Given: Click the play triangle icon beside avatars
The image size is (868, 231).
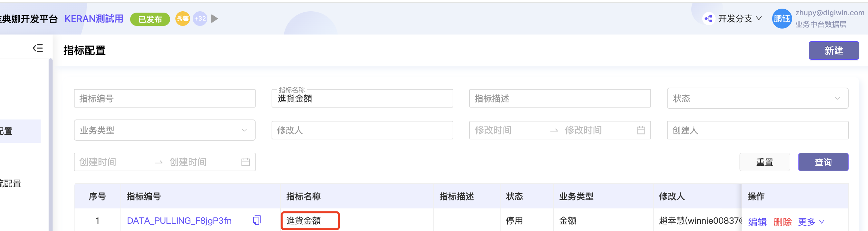Looking at the screenshot, I should [x=214, y=19].
